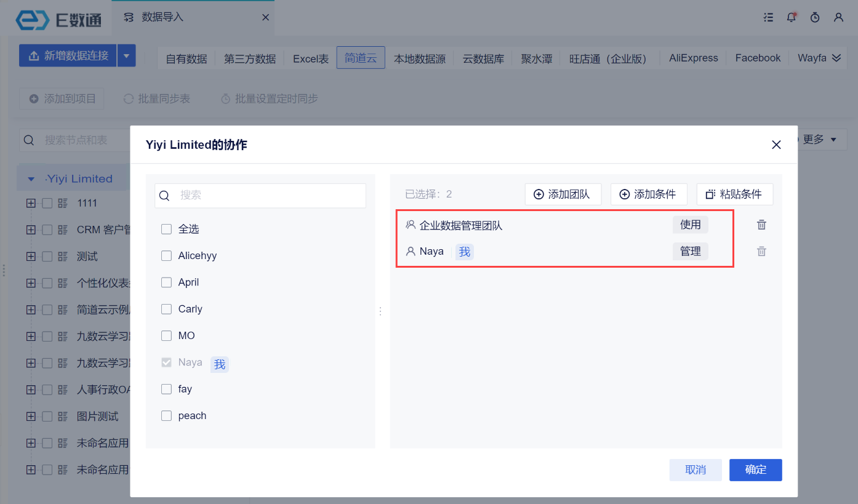The width and height of the screenshot is (858, 504).
Task: Click the person icon beside Naya in selected list
Action: (411, 251)
